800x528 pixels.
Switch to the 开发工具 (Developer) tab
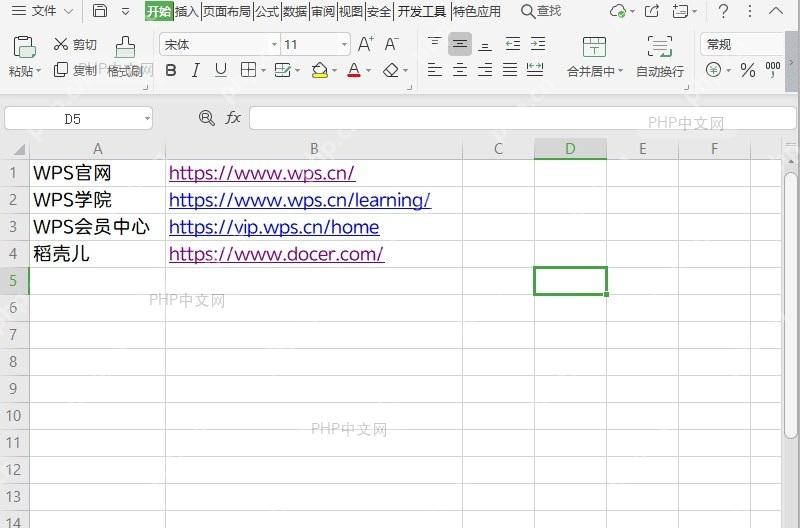point(421,11)
